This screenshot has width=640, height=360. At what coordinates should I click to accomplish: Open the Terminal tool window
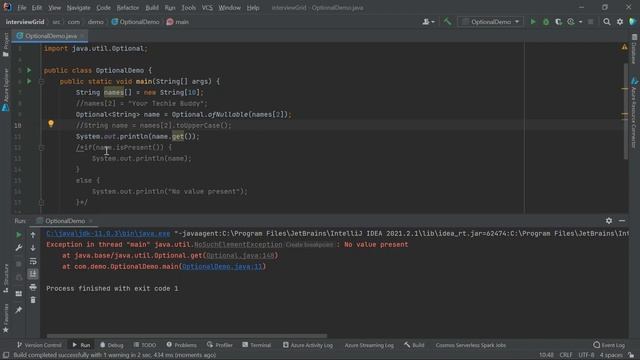[256, 345]
